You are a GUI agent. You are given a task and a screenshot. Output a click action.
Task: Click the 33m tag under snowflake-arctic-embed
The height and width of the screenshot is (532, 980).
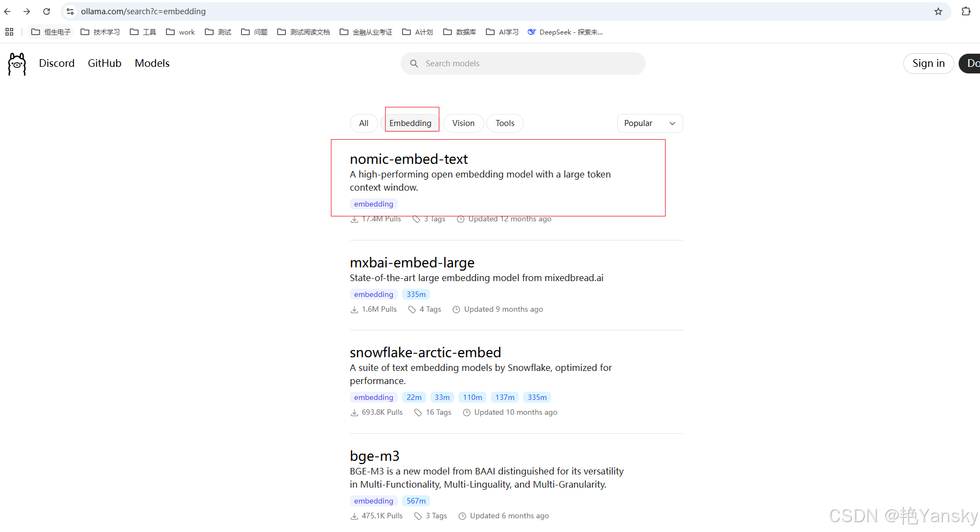(x=442, y=397)
